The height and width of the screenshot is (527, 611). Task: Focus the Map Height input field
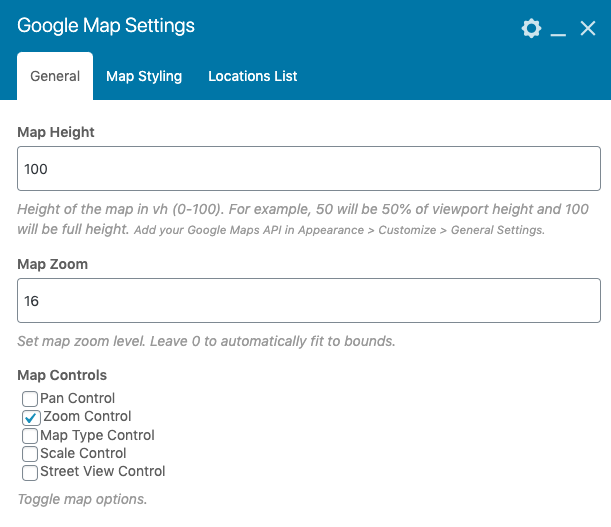pos(309,168)
